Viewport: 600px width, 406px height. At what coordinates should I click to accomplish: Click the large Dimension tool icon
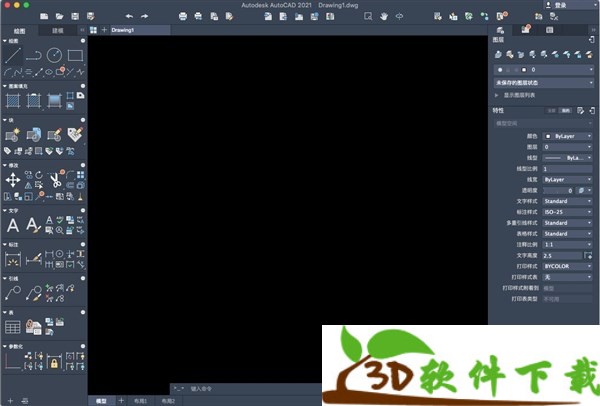tap(13, 259)
